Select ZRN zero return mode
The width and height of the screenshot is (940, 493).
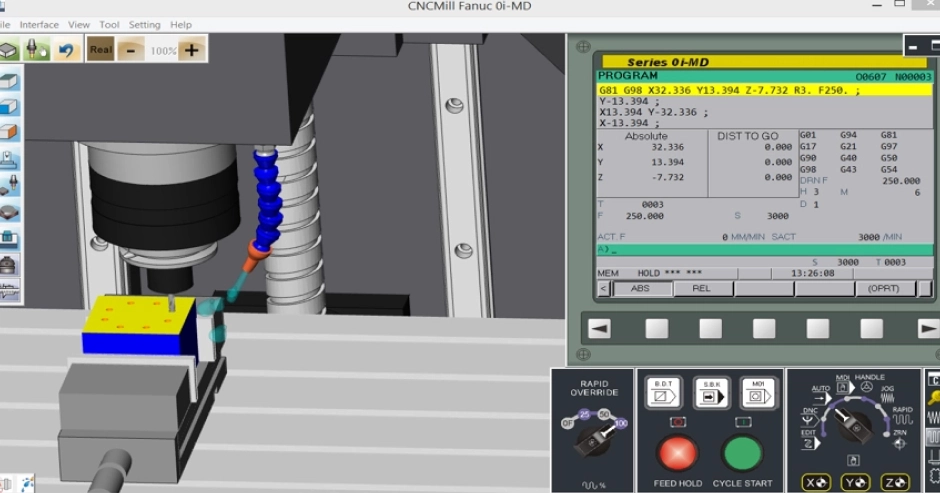coord(900,439)
